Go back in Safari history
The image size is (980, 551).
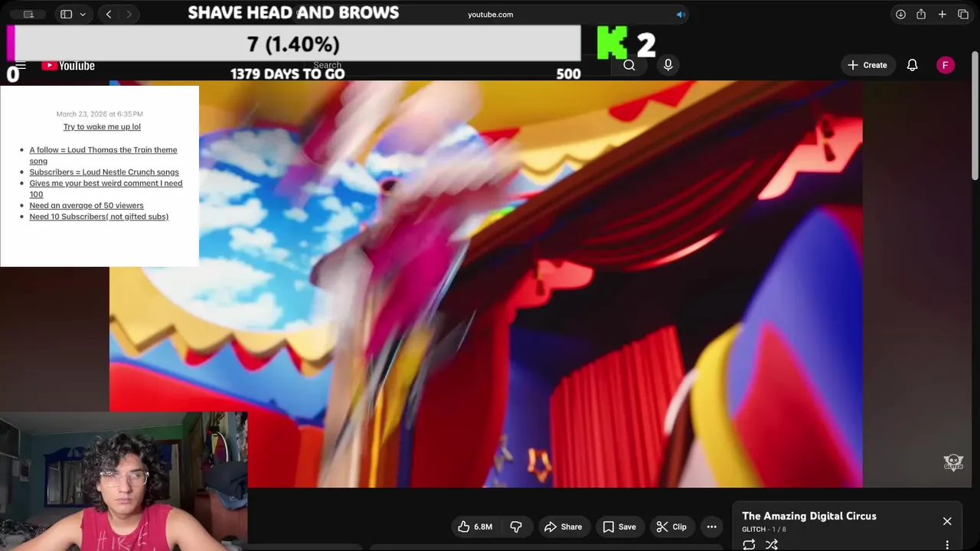point(109,14)
